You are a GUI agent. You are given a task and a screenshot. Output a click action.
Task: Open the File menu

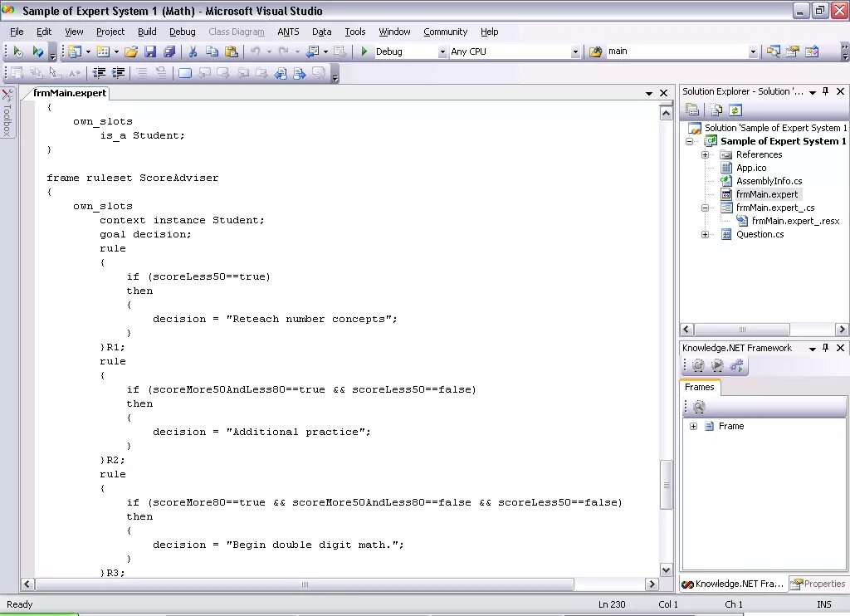coord(17,32)
